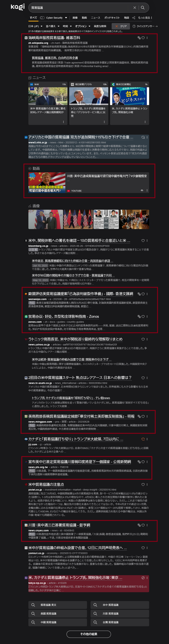Open the Trump YouTube video thumbnail
Image resolution: width=169 pixels, height=644 pixels.
(x=47, y=183)
